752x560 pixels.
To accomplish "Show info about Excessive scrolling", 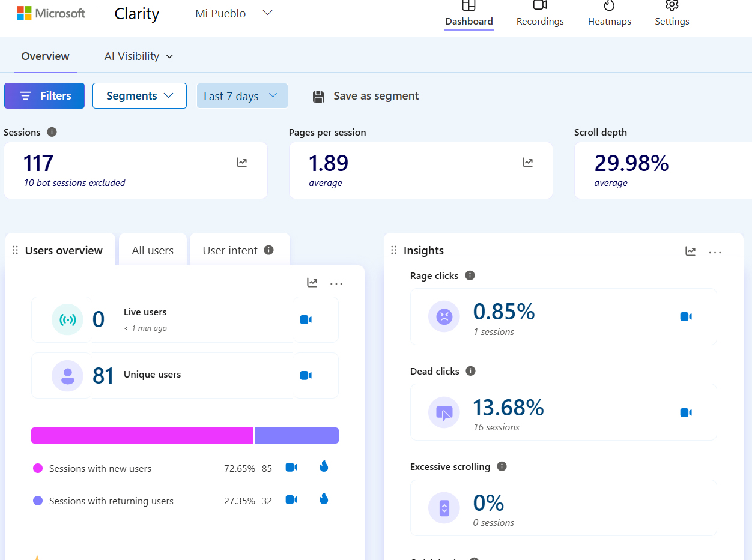I will click(x=502, y=466).
